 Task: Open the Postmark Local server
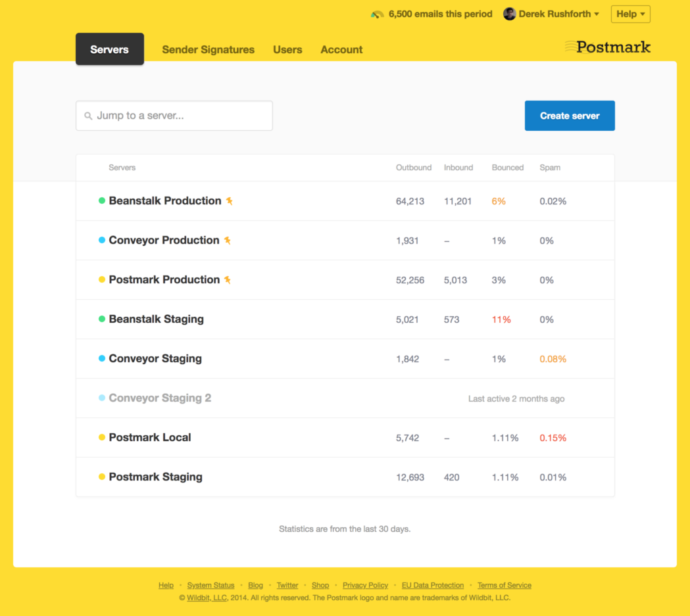149,437
